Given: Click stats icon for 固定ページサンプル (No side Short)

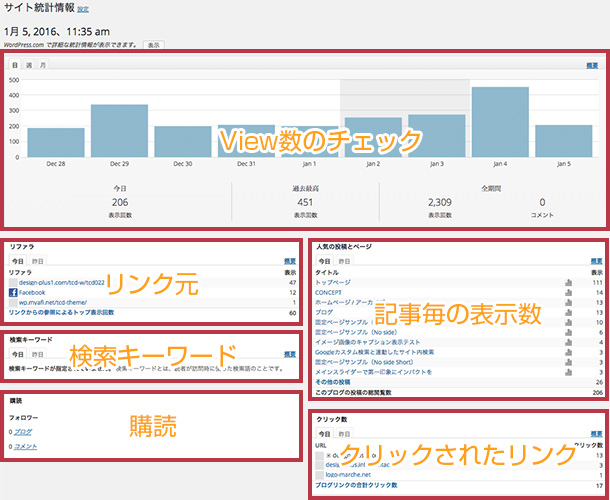Looking at the screenshot, I should click(569, 361).
